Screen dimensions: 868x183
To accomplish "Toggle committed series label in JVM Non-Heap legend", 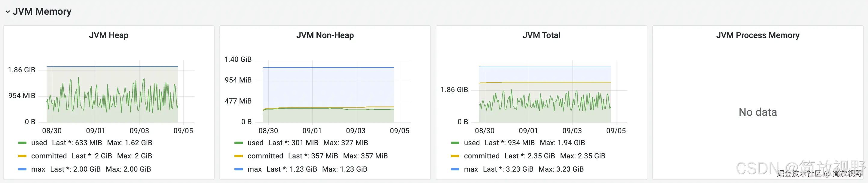I will coord(265,156).
